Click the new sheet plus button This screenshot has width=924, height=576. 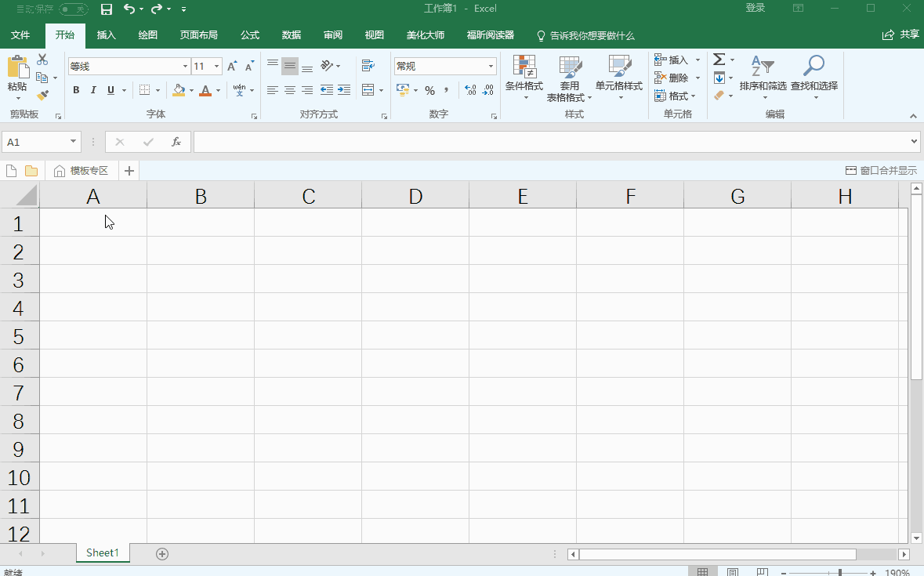point(162,553)
